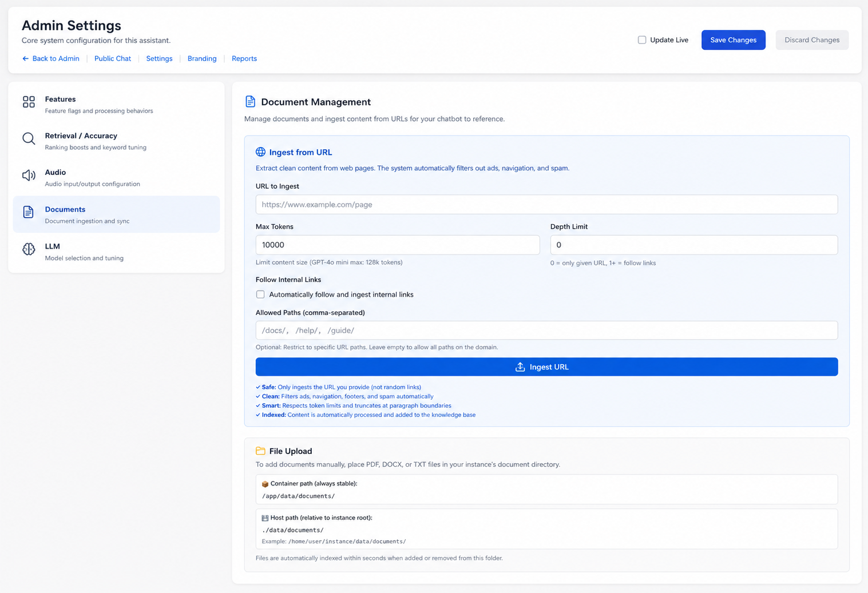Open the Settings navigation link
The image size is (868, 593).
159,58
